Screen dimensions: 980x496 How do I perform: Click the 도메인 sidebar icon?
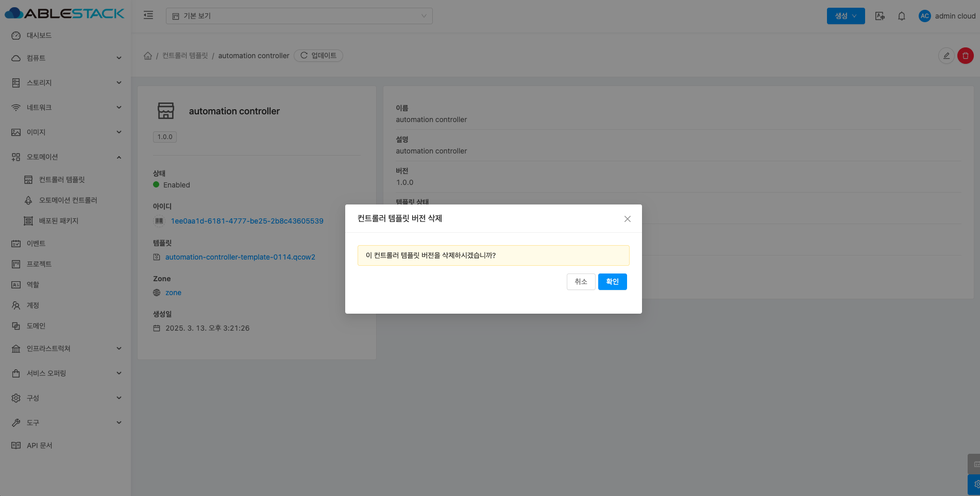click(x=16, y=326)
